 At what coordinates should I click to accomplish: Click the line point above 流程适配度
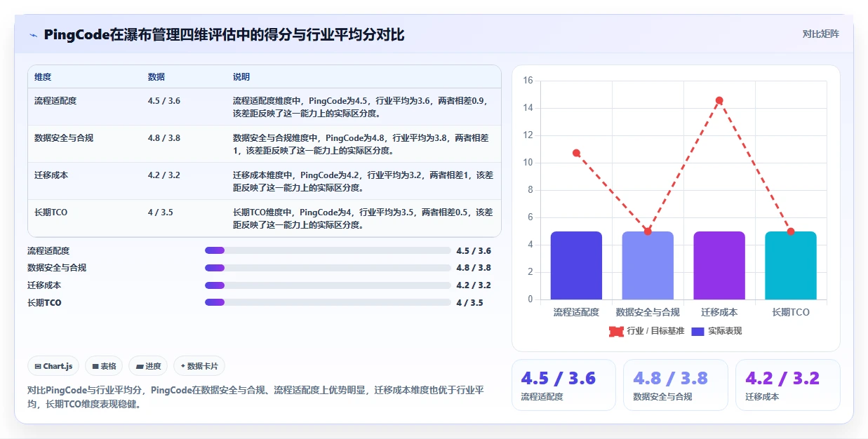[576, 153]
